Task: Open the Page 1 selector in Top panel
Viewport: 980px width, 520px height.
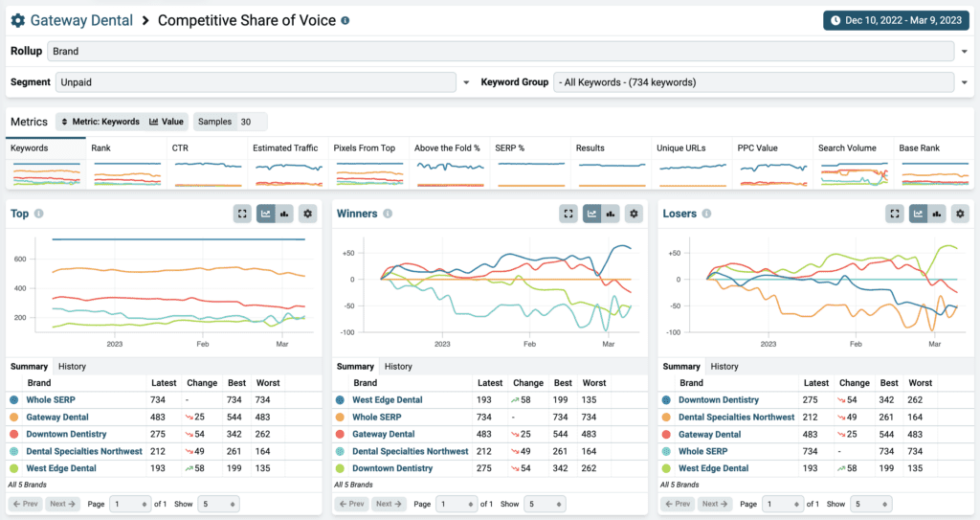Action: tap(130, 504)
